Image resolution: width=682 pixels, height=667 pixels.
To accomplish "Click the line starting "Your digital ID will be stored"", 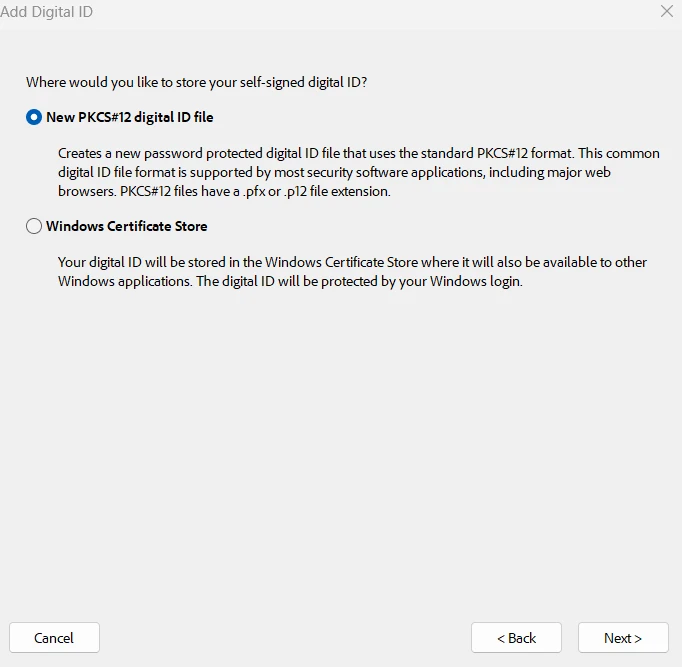I will click(x=352, y=262).
